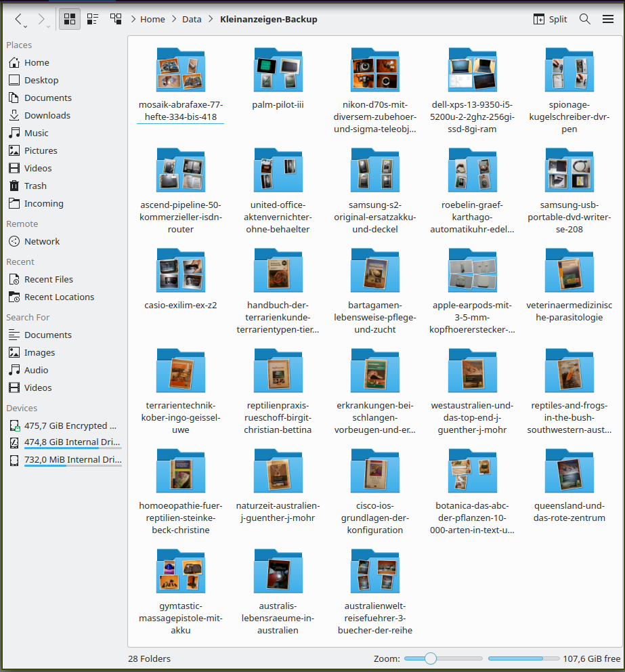Viewport: 625px width, 672px height.
Task: Switch to Details tree view mode
Action: [116, 19]
